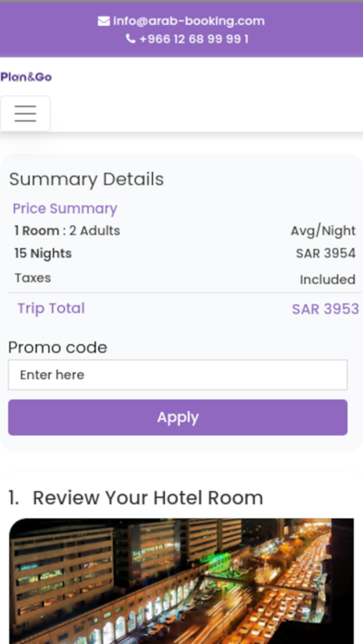Click the Price Summary heading
363x644 pixels.
[x=65, y=208]
